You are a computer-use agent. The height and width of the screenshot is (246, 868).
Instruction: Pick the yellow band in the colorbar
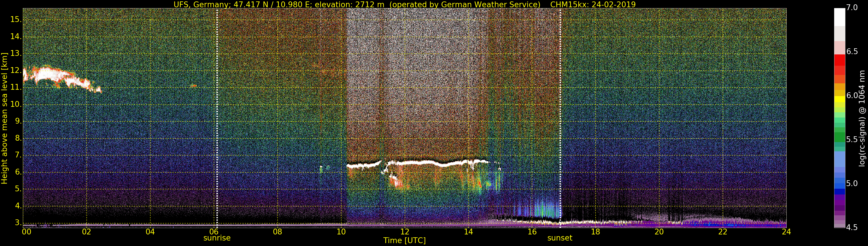pos(839,99)
